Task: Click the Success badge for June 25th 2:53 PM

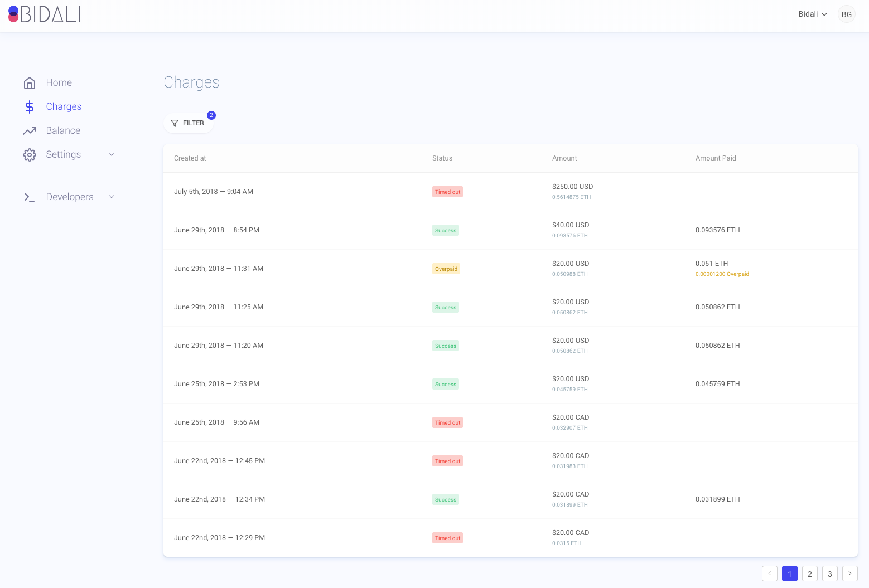Action: pyautogui.click(x=446, y=384)
